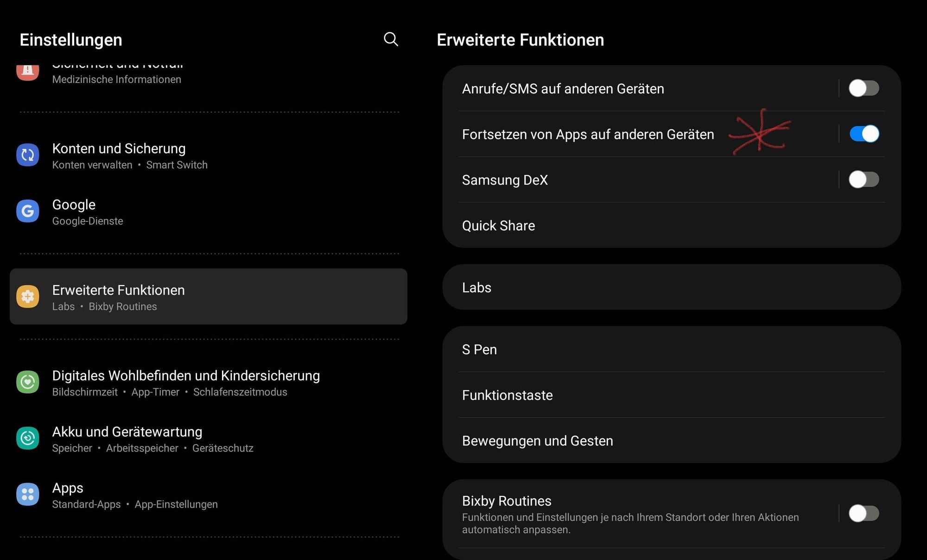Open Samsung DeX settings label
The image size is (927, 560).
(x=505, y=180)
